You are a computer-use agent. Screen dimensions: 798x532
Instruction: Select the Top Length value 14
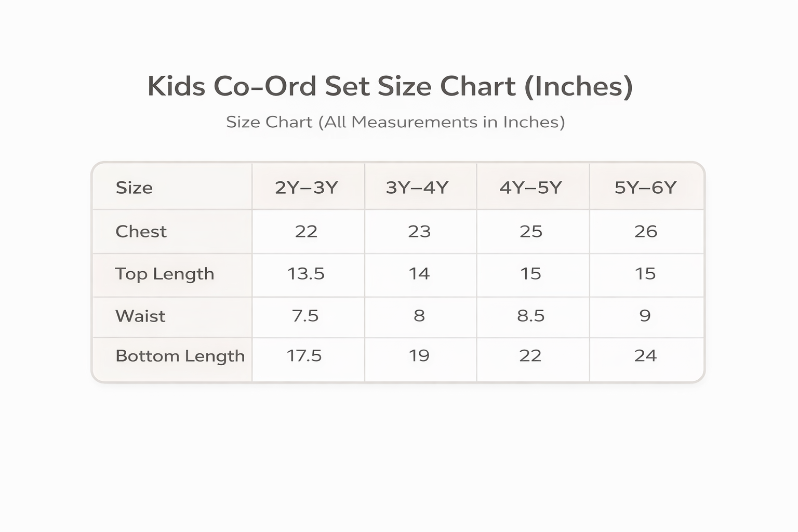(x=419, y=274)
